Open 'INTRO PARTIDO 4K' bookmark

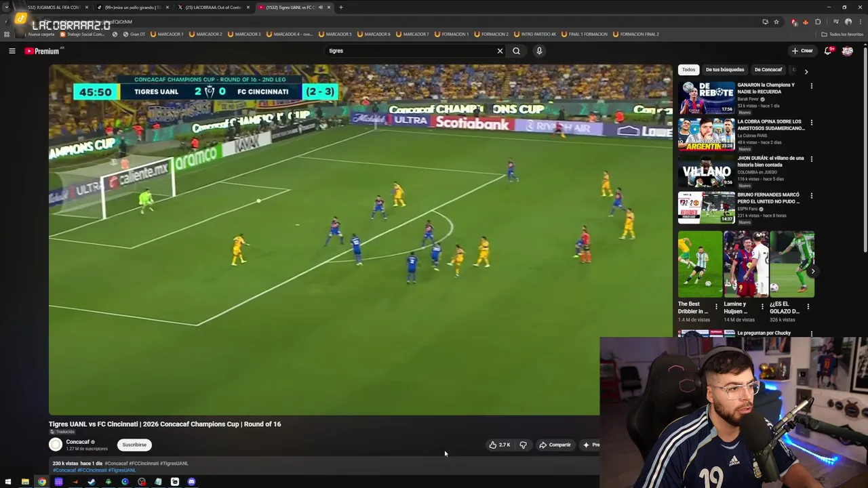click(x=535, y=34)
